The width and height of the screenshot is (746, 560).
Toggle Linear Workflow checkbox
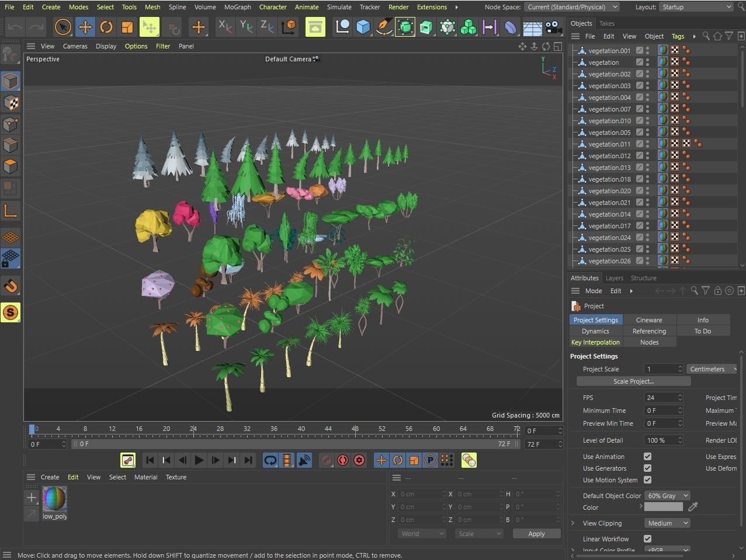(x=647, y=539)
